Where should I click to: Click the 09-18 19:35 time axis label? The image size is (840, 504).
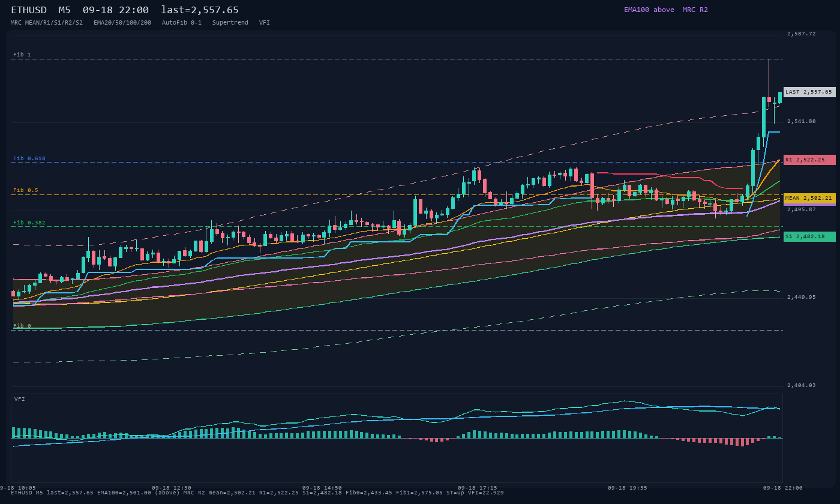(x=628, y=488)
